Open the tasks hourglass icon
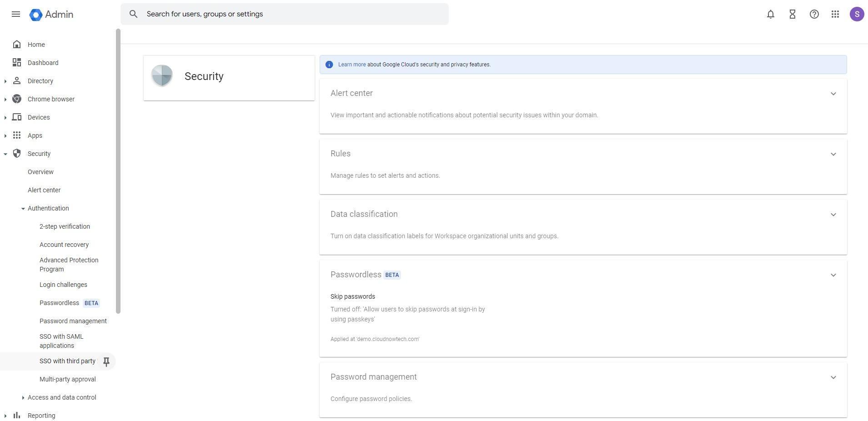 pos(792,14)
